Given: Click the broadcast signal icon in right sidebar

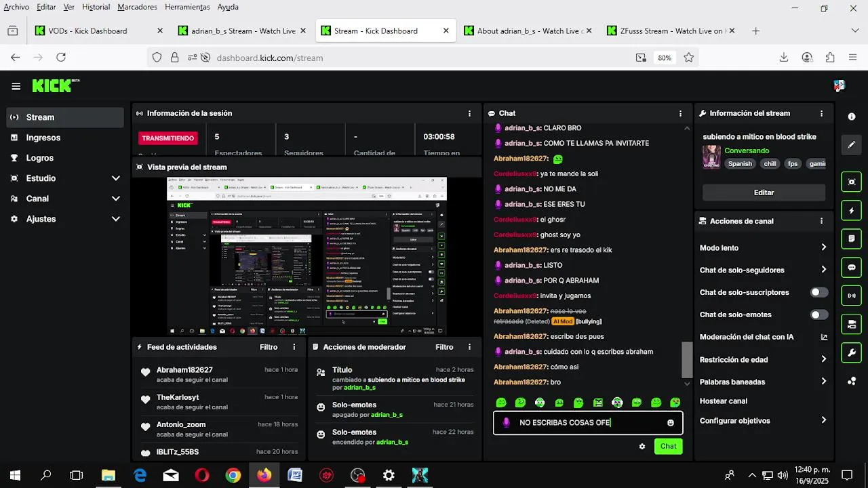Looking at the screenshot, I should click(x=852, y=296).
